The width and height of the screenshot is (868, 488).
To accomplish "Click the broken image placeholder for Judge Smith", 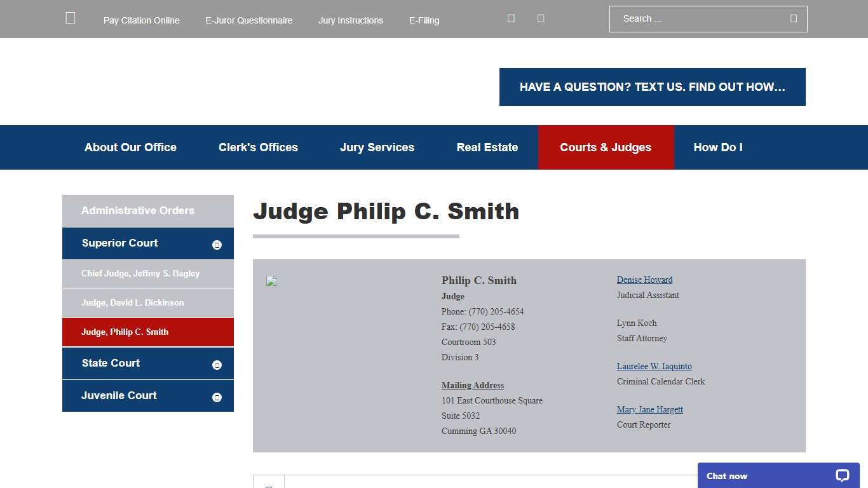I will coord(271,281).
